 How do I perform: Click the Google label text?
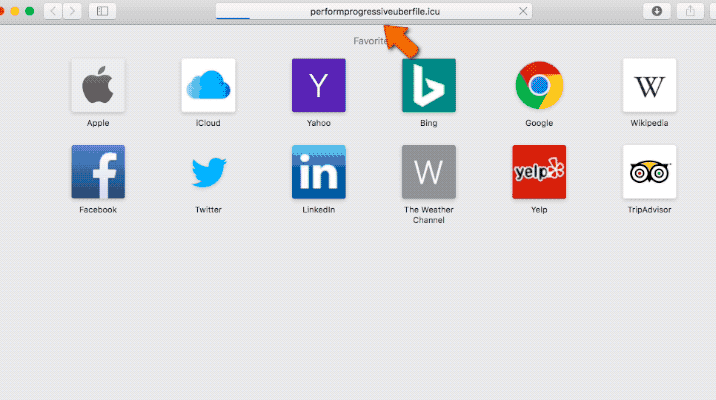tap(539, 123)
